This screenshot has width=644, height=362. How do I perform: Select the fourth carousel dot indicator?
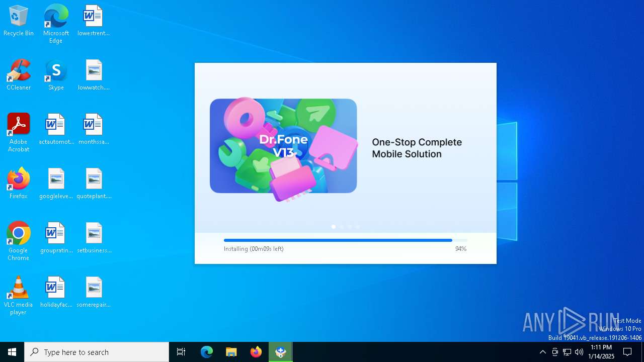pyautogui.click(x=358, y=227)
